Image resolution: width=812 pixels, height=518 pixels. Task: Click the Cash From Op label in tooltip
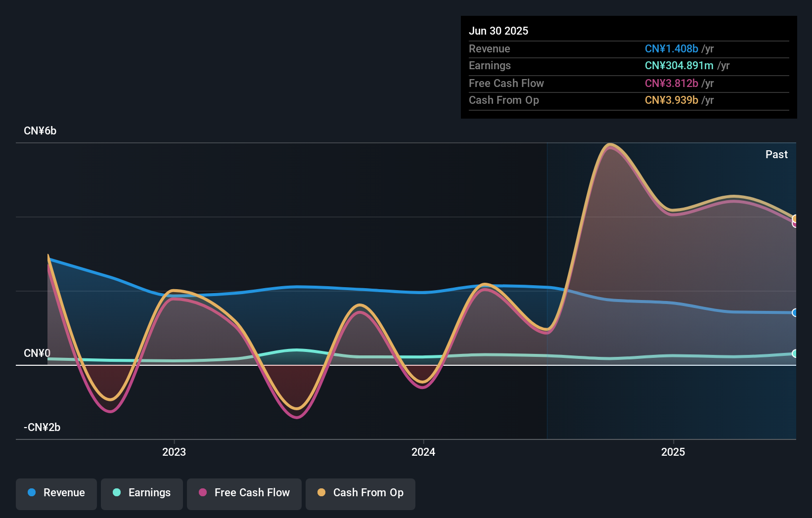pyautogui.click(x=504, y=100)
